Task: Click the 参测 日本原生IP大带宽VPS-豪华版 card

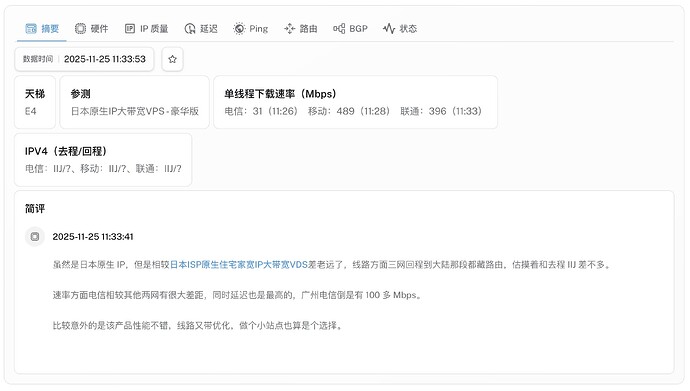Action: (x=134, y=102)
